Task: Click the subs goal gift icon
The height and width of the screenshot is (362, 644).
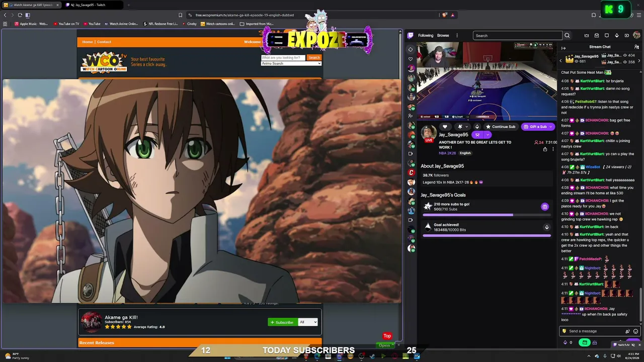Action: tap(545, 207)
